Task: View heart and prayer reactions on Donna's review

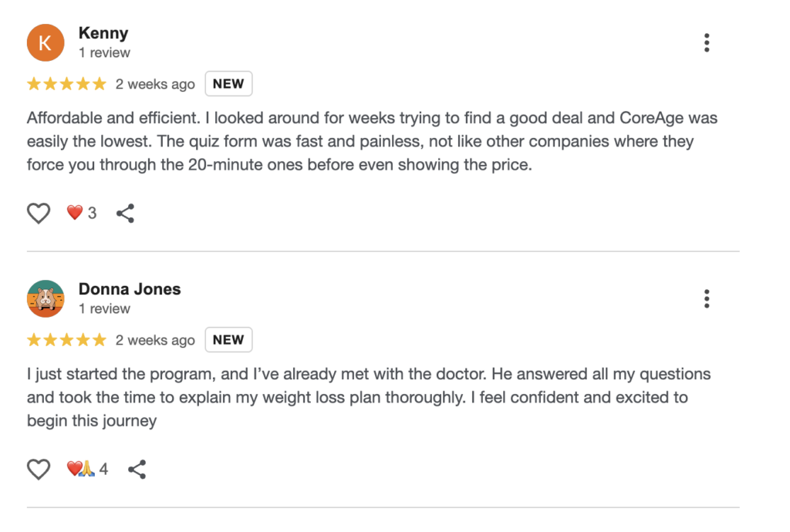Action: click(x=87, y=470)
